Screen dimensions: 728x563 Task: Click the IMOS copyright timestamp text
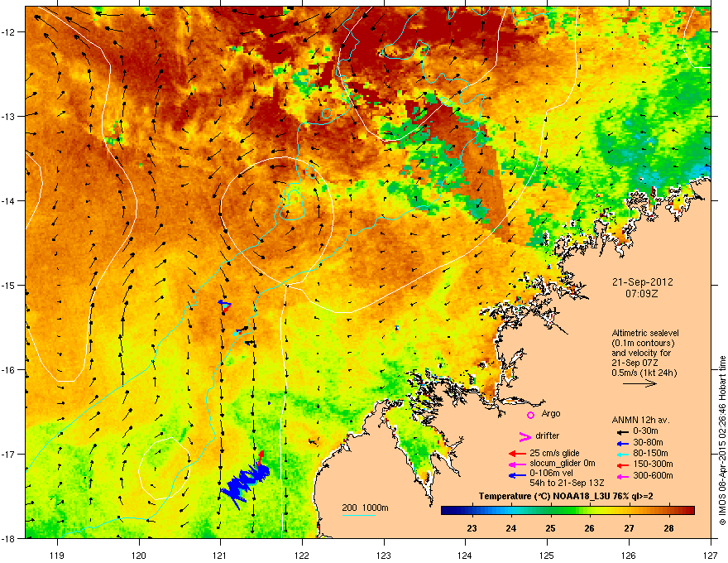(722, 440)
